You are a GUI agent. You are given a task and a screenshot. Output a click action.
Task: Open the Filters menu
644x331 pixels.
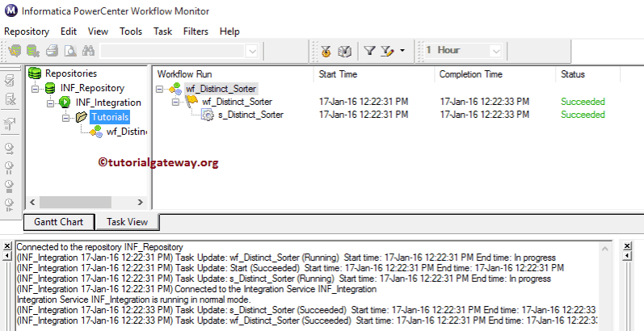[x=196, y=31]
